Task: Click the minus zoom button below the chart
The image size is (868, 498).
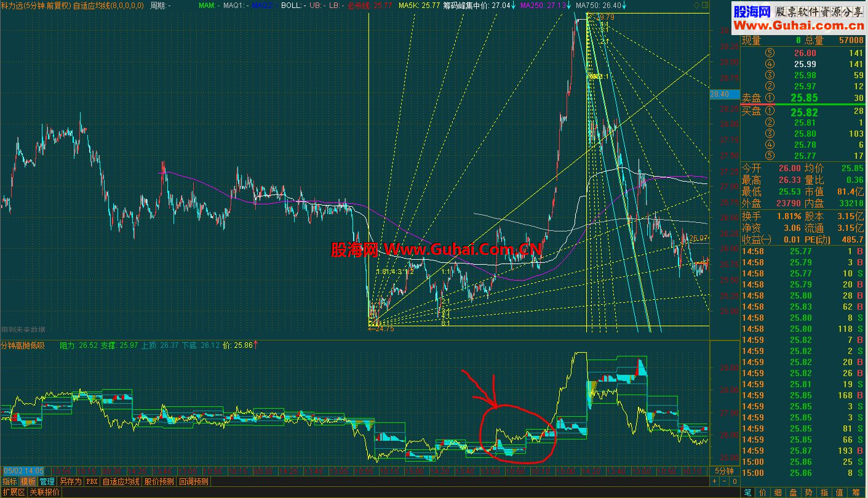Action: 725,481
